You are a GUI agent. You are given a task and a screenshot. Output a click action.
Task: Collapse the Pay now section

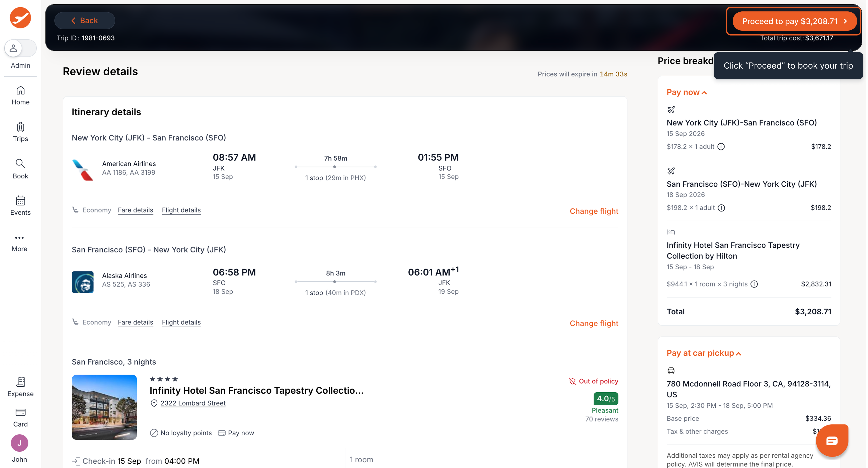click(x=686, y=92)
